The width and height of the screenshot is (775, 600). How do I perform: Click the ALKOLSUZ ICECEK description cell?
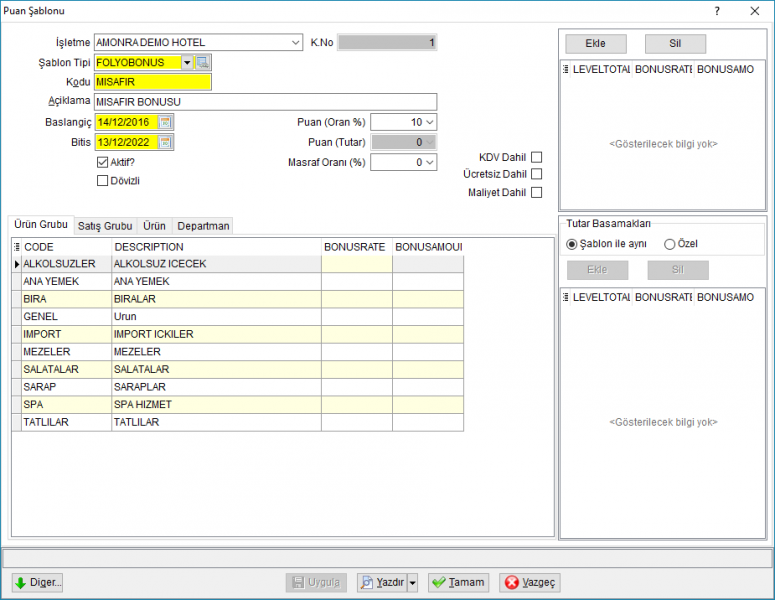[216, 264]
